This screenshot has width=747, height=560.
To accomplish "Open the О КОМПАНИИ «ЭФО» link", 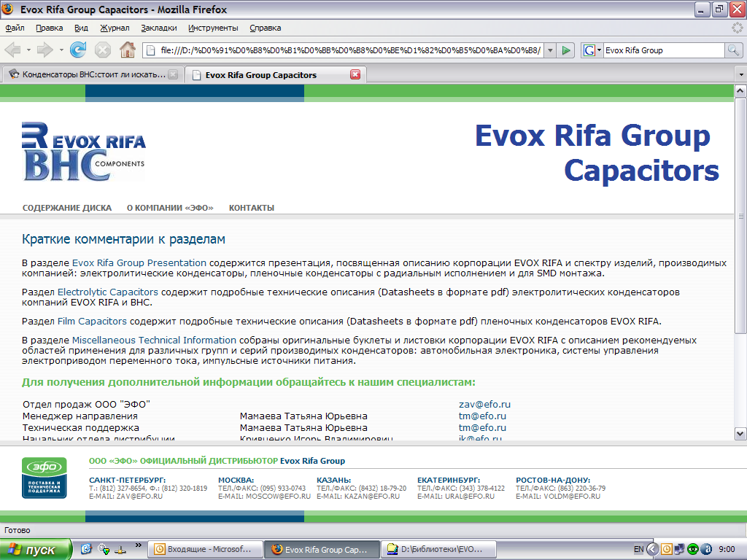I will coord(170,208).
